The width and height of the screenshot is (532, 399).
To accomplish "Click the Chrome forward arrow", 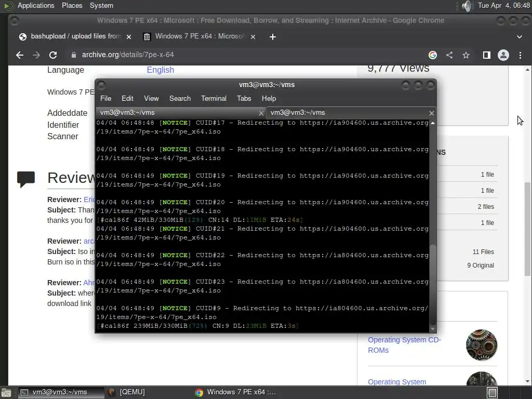I will [x=36, y=55].
